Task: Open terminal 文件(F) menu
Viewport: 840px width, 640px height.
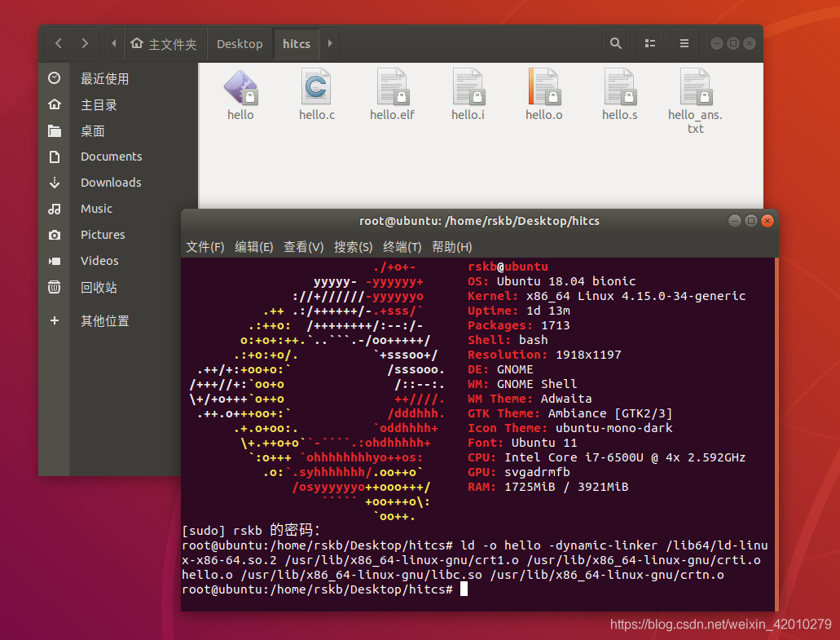Action: 205,247
